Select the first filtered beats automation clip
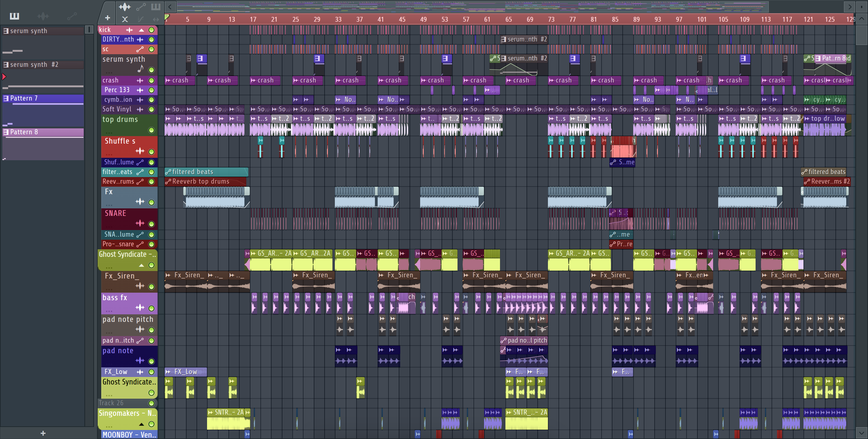Image resolution: width=868 pixels, height=439 pixels. [x=206, y=172]
